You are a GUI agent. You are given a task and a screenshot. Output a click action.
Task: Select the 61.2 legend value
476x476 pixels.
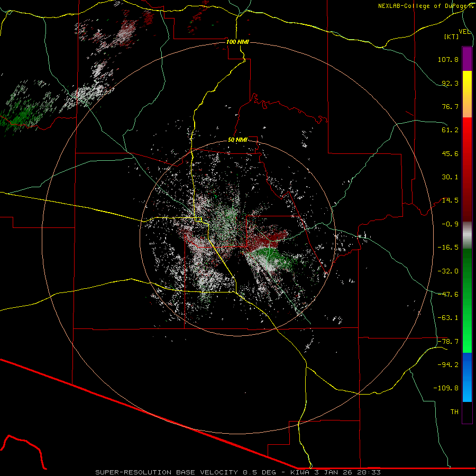point(450,130)
